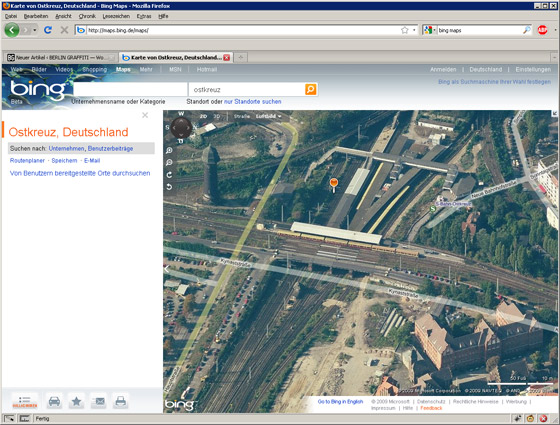
Task: Rotate map view clockwise
Action: pos(169,175)
